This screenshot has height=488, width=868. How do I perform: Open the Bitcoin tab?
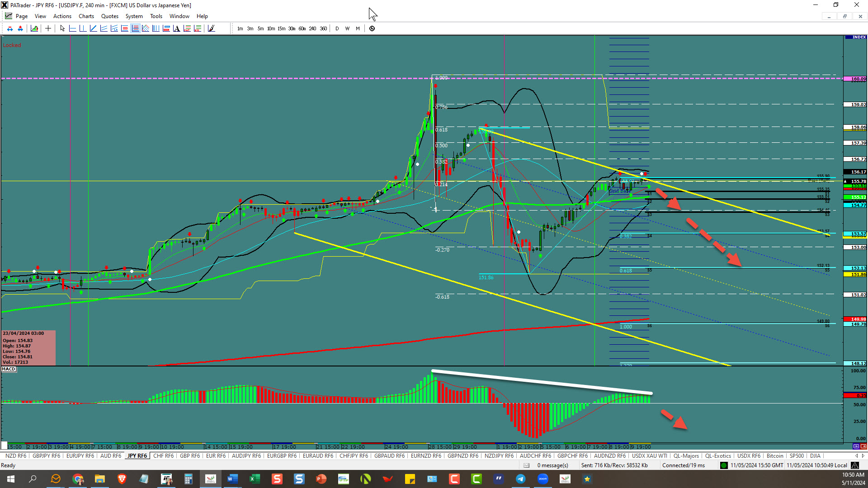click(x=775, y=456)
